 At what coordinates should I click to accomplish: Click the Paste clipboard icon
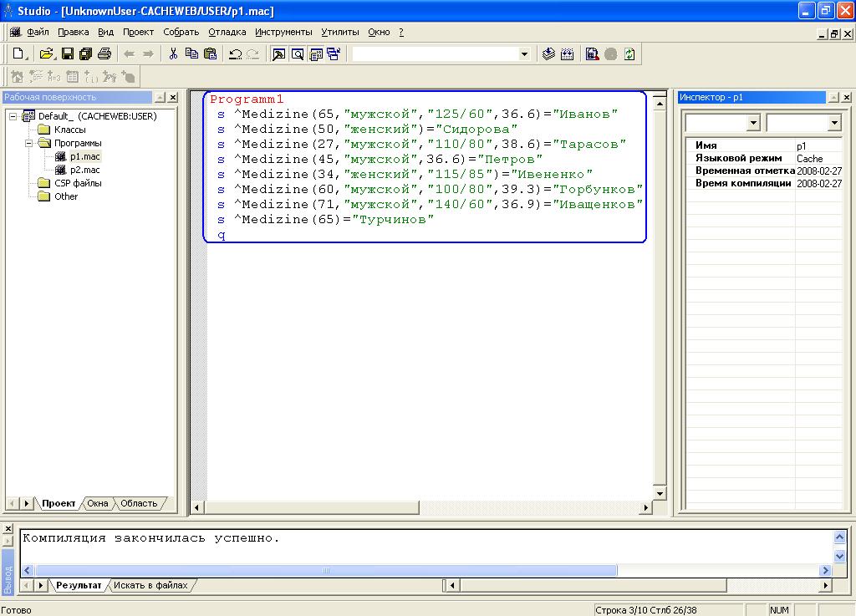[210, 54]
